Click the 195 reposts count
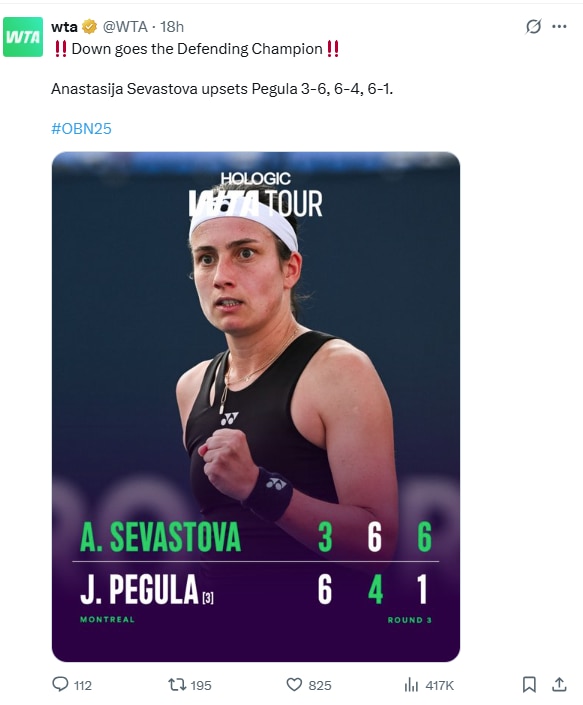This screenshot has width=583, height=705. [201, 685]
